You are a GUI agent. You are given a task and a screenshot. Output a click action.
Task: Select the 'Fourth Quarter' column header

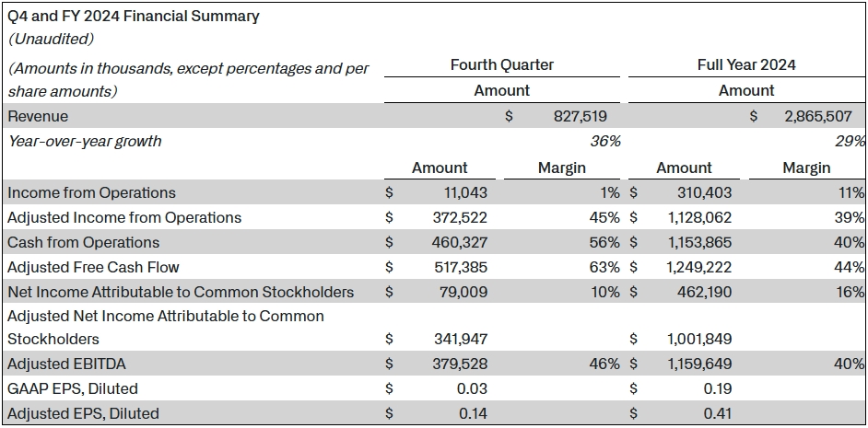[501, 64]
